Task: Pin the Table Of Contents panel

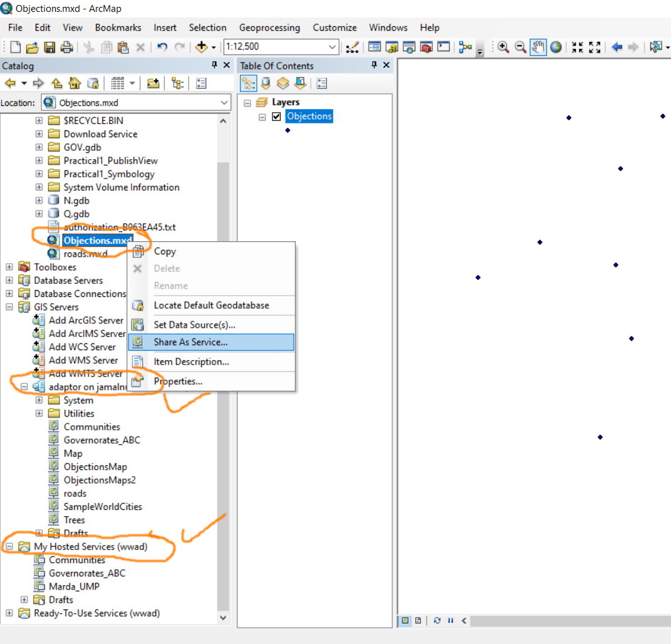Action: point(374,65)
